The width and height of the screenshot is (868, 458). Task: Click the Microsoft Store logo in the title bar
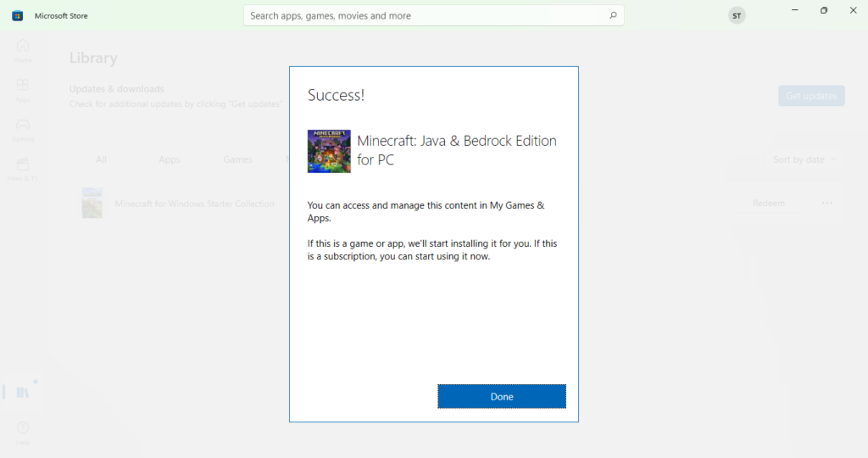pyautogui.click(x=18, y=15)
